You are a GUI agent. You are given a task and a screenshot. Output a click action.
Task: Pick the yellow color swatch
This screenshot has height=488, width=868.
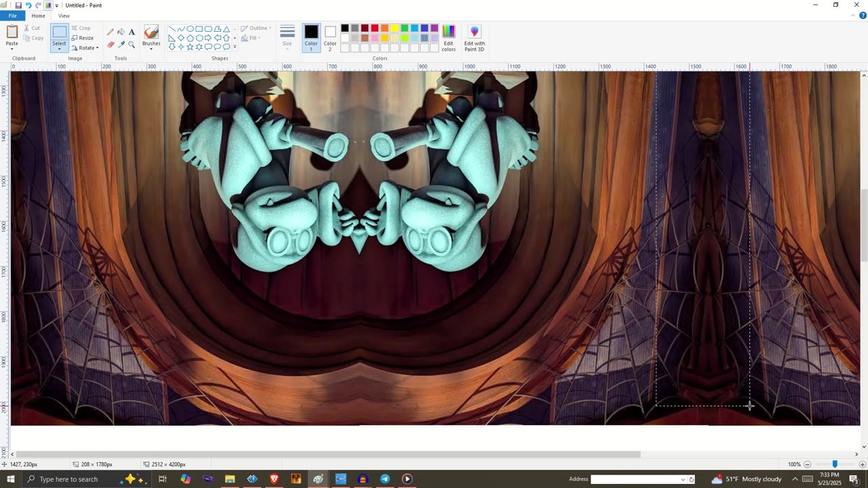tap(395, 28)
